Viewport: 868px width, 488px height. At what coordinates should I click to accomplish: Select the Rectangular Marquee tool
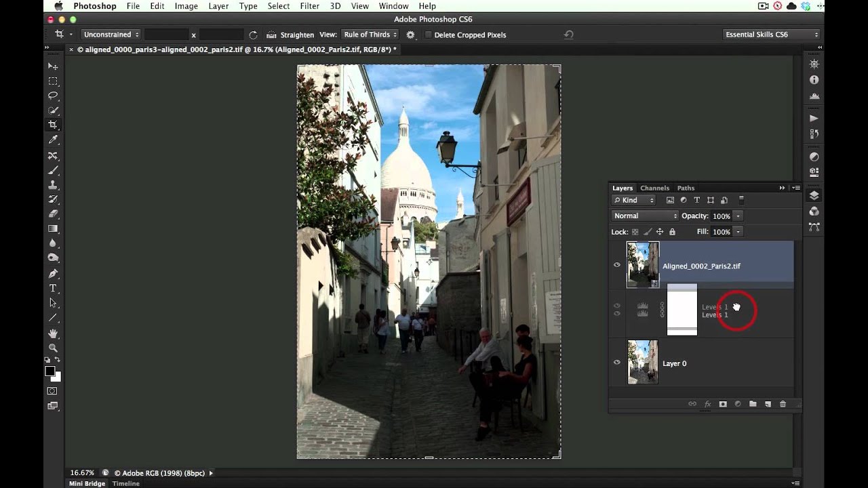click(53, 81)
